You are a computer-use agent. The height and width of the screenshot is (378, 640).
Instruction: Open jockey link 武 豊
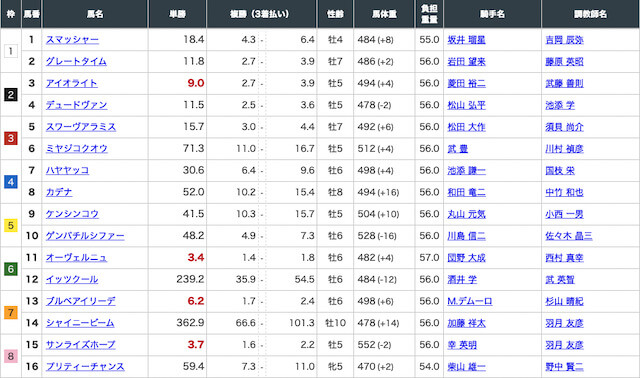(458, 149)
